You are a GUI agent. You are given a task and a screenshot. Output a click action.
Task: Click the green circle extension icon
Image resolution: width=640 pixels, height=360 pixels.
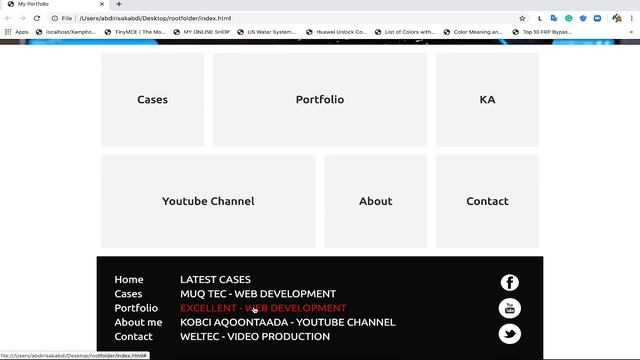[569, 18]
